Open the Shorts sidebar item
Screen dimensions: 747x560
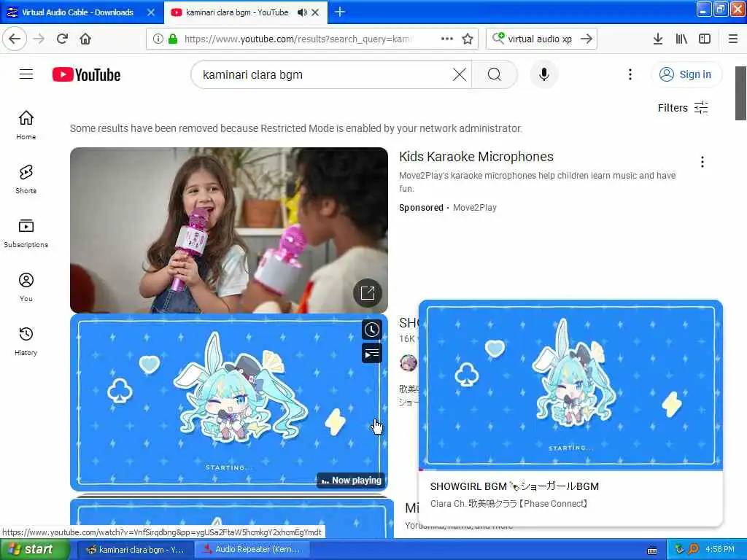(26, 179)
